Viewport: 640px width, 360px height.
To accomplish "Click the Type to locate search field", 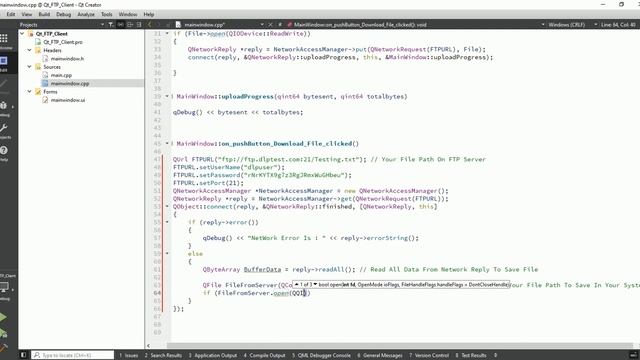I will pyautogui.click(x=73, y=355).
